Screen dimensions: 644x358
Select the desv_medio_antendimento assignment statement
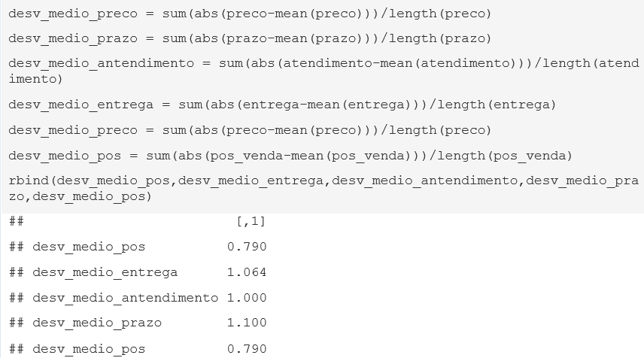324,71
